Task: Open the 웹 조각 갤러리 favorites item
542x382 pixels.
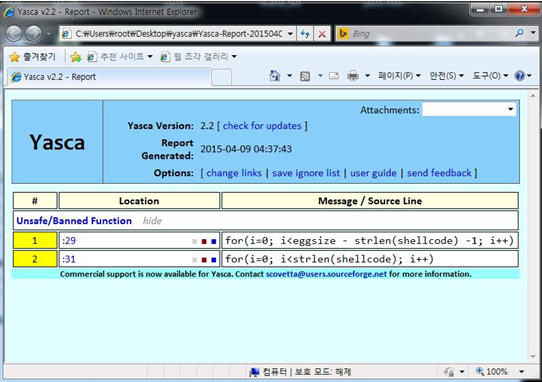Action: (x=199, y=57)
